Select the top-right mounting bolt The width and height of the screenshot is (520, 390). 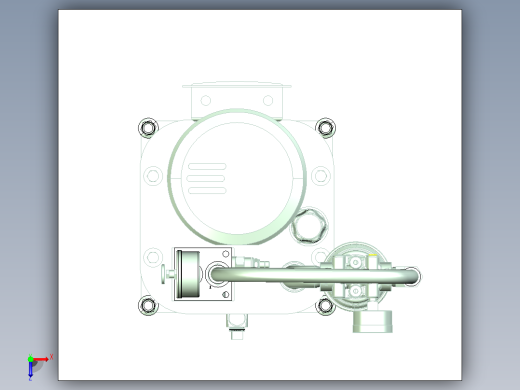pos(325,128)
